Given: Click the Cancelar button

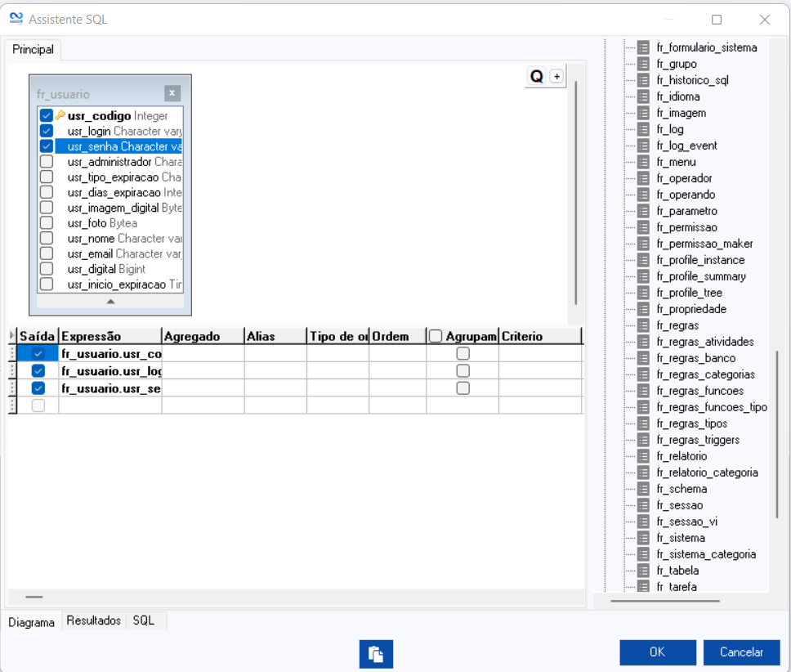Looking at the screenshot, I should click(x=741, y=652).
